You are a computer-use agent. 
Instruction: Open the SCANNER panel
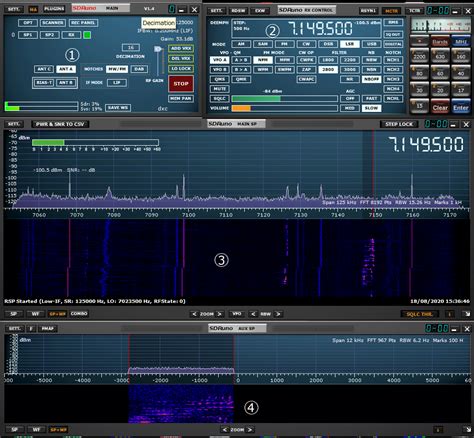point(53,23)
